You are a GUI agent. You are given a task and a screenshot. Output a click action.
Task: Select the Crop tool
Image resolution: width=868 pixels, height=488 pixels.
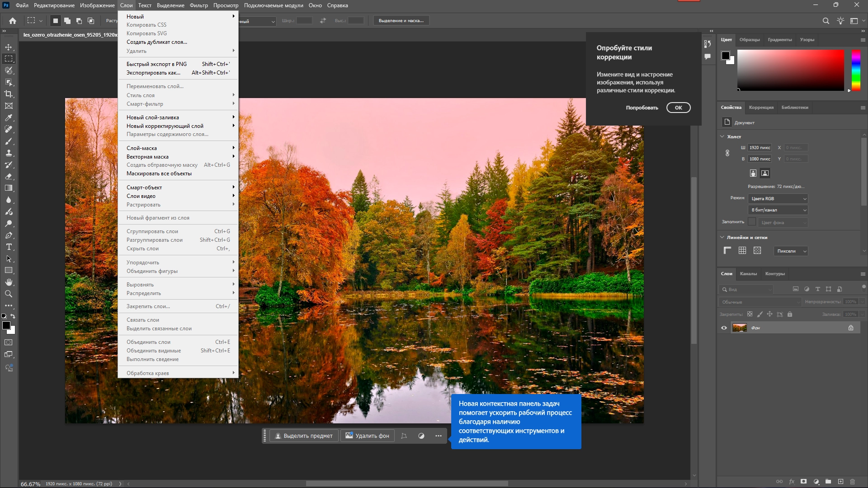point(9,94)
